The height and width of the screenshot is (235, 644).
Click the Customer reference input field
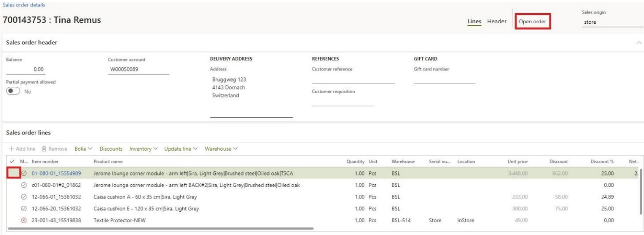353,79
